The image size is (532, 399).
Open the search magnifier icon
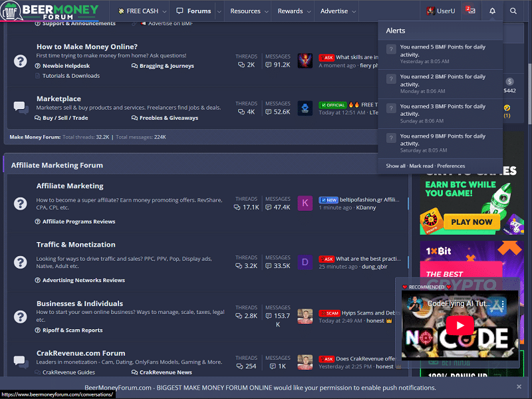coord(513,11)
